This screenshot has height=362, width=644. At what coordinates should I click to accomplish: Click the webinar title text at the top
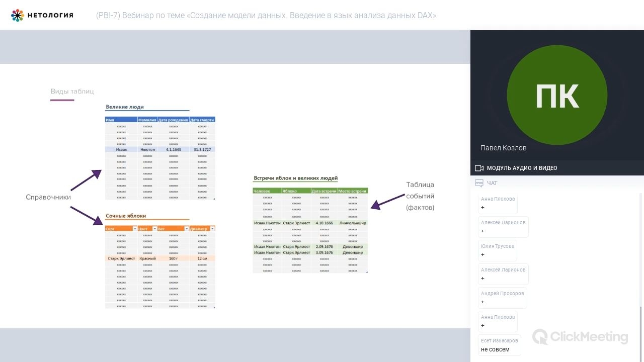266,16
